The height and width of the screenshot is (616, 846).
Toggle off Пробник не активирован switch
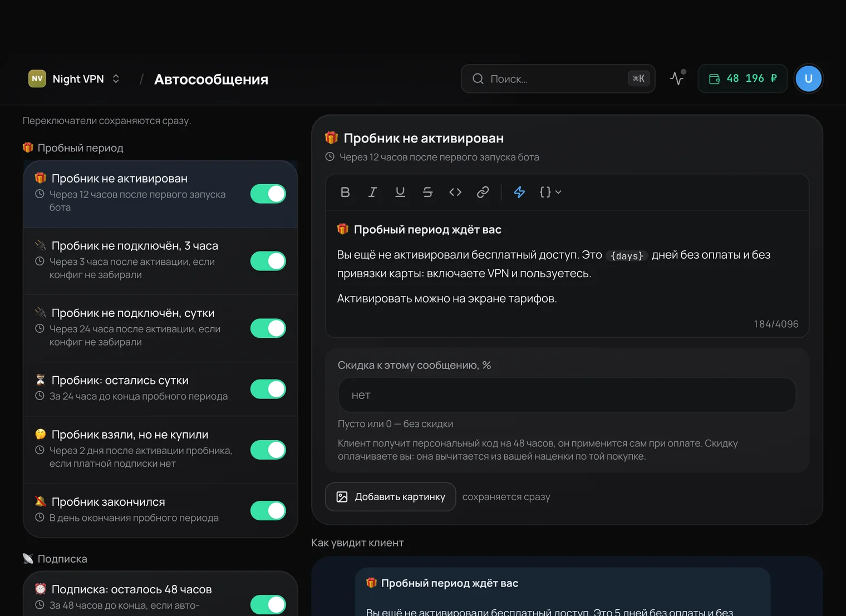268,194
